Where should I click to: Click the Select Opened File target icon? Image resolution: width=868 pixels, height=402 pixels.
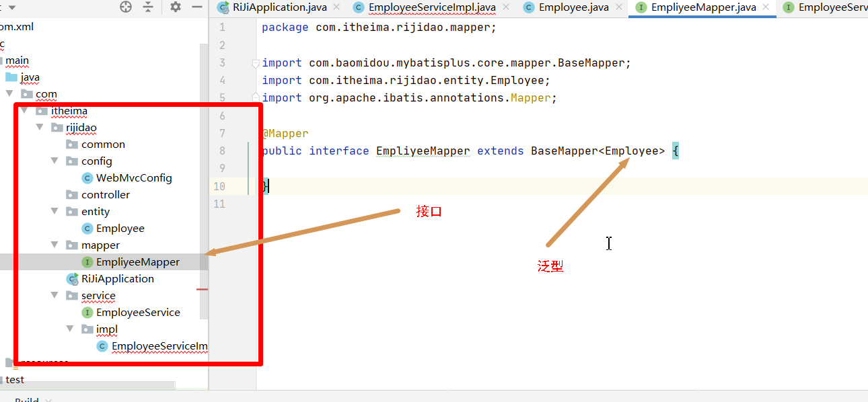(126, 7)
